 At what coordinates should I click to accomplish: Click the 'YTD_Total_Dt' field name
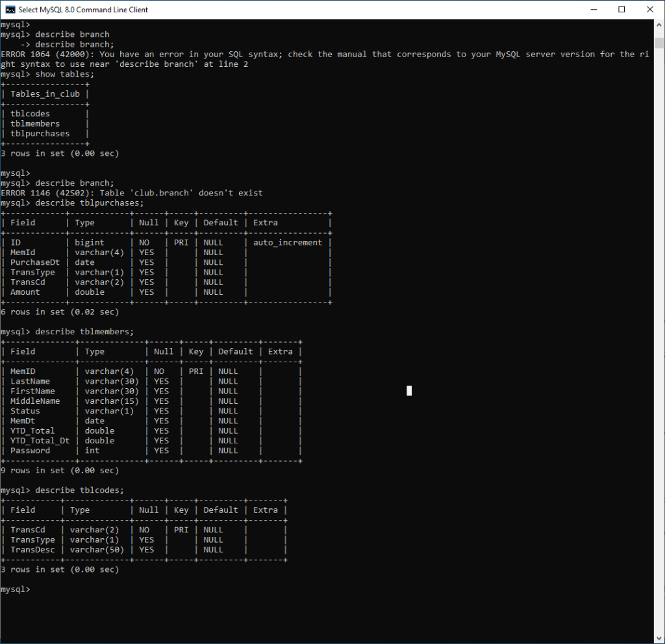[x=40, y=441]
